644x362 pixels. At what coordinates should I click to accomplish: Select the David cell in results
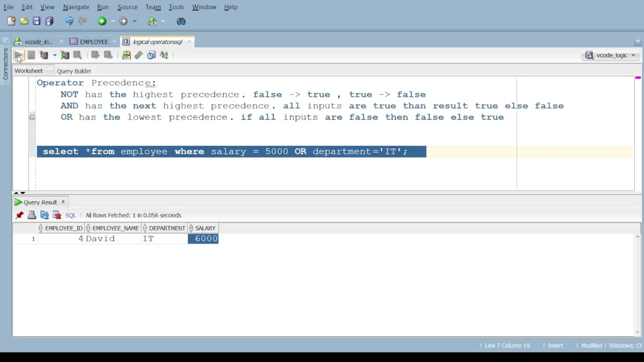112,239
